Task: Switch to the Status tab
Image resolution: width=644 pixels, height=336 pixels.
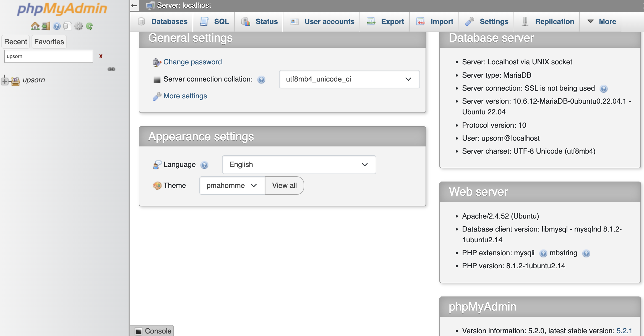Action: click(259, 22)
